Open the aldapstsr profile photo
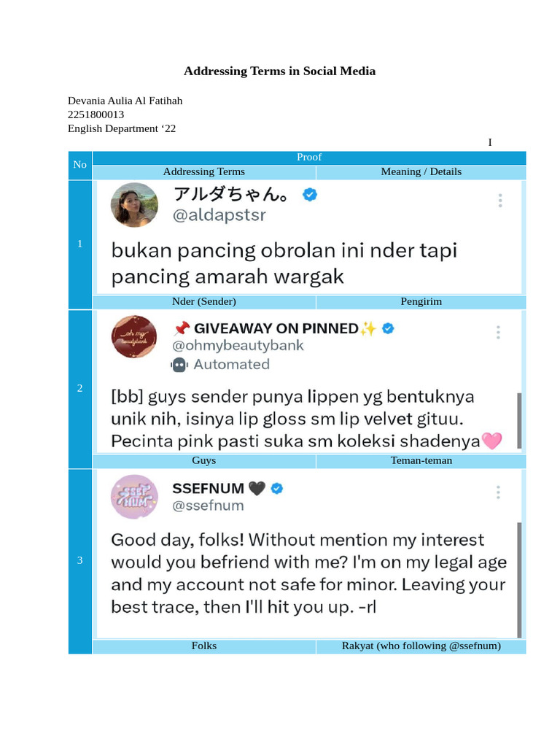560x747 pixels. 135,205
